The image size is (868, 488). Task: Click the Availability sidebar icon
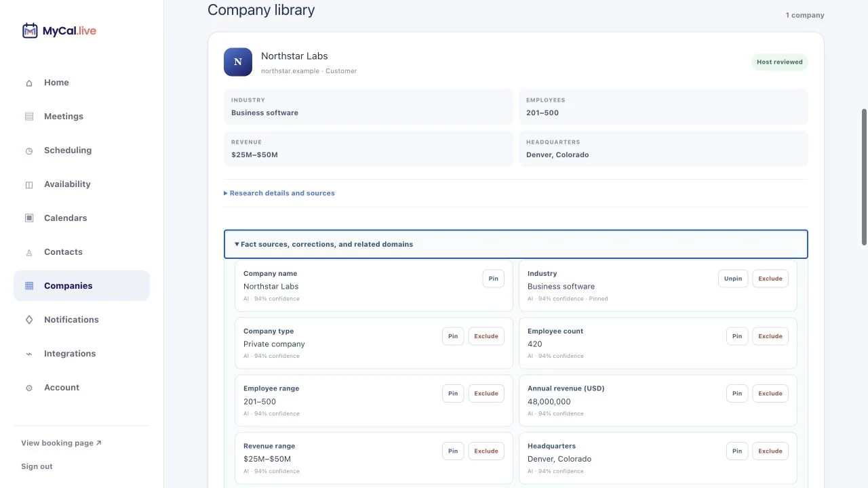click(x=29, y=184)
